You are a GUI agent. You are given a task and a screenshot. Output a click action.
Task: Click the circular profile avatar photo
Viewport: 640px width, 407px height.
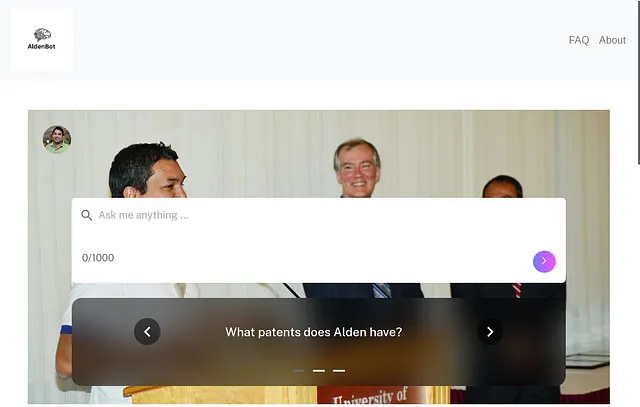(x=57, y=139)
